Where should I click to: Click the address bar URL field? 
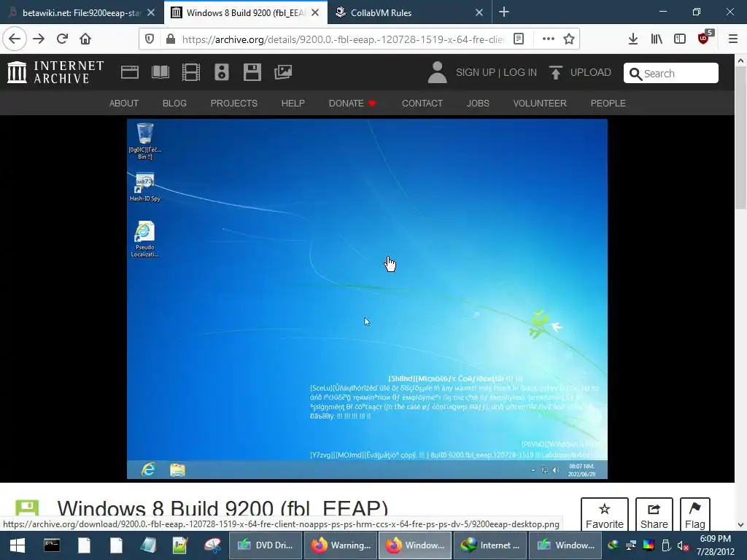tap(342, 39)
